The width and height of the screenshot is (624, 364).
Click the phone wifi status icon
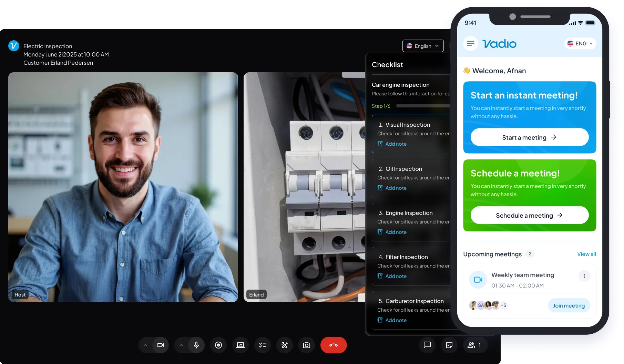(x=581, y=23)
